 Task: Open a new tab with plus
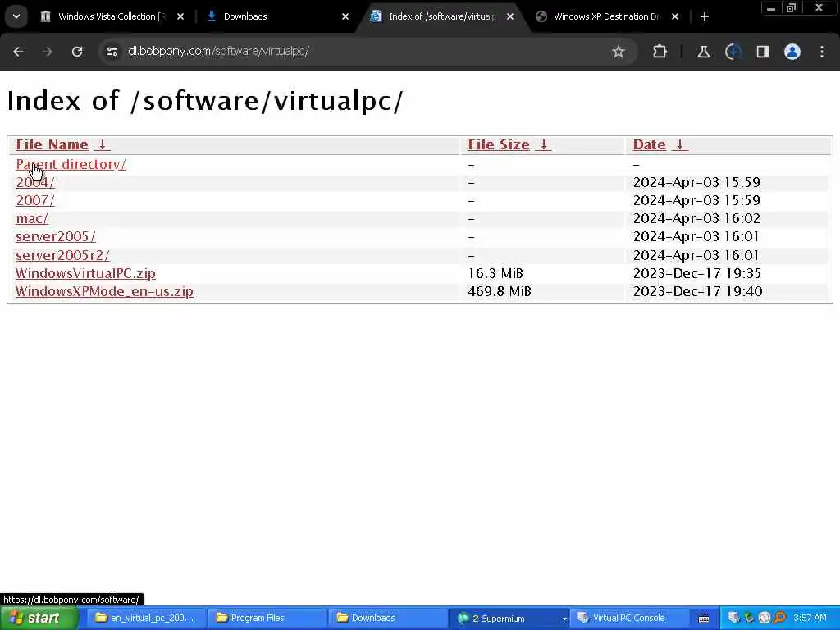705,16
